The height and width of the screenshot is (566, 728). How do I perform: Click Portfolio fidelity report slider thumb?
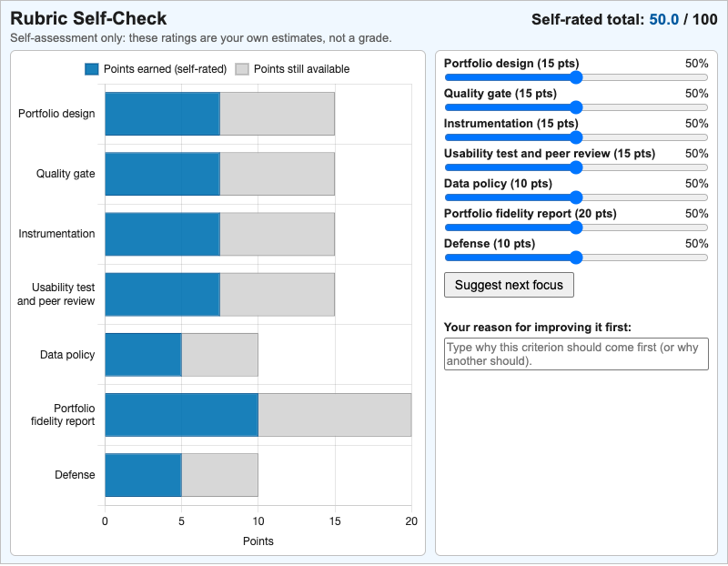pyautogui.click(x=576, y=227)
